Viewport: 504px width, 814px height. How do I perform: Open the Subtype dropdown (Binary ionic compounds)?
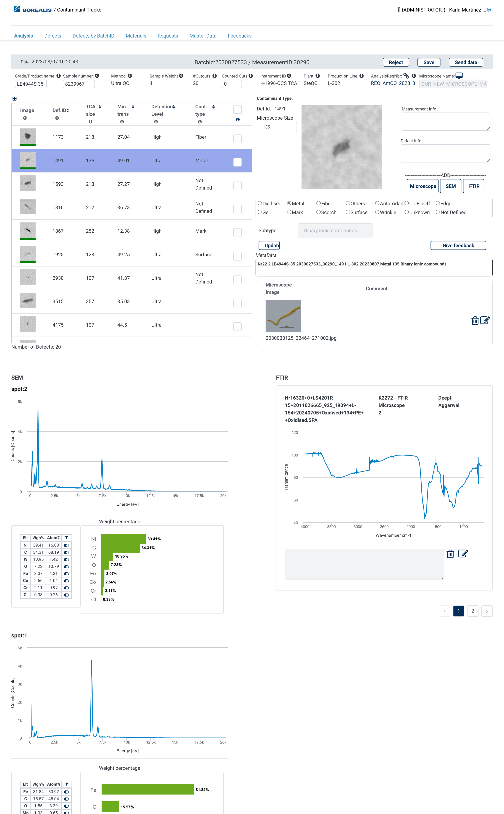(335, 230)
